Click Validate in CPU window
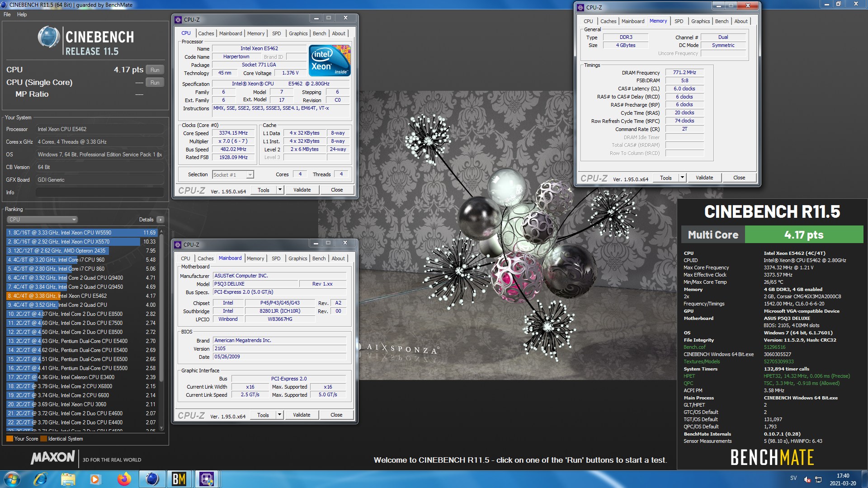868x488 pixels. click(302, 190)
